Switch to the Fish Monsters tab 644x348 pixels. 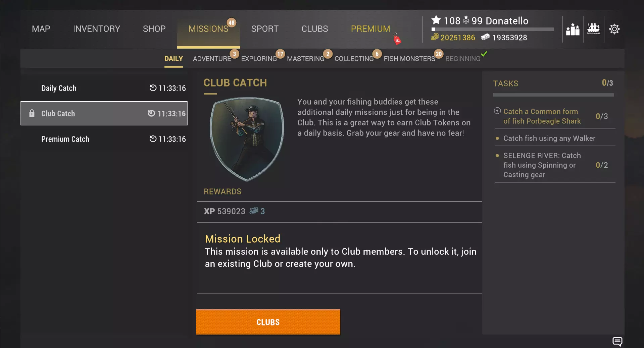409,59
